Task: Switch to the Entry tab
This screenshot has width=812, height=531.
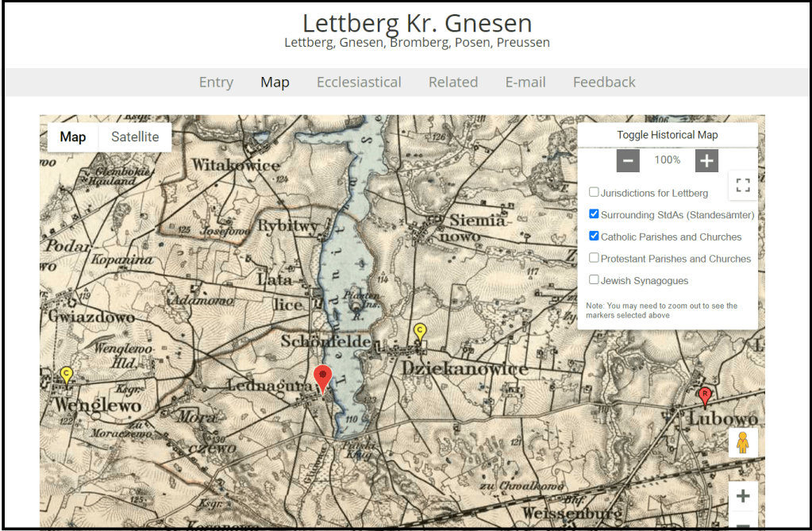Action: (x=216, y=83)
